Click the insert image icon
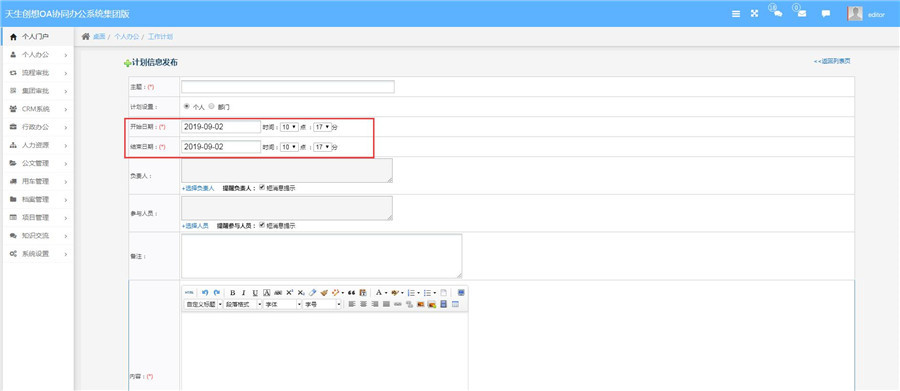Viewport: 900px width, 391px height. 421,304
